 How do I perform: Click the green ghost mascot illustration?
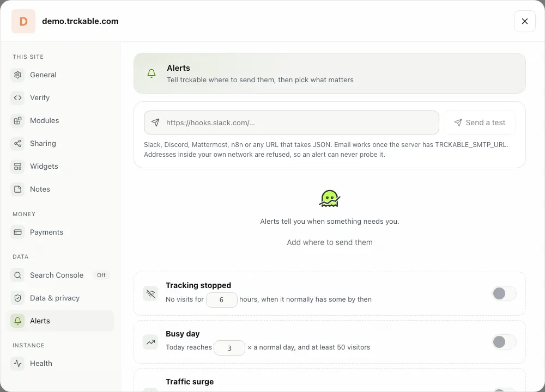tap(330, 199)
